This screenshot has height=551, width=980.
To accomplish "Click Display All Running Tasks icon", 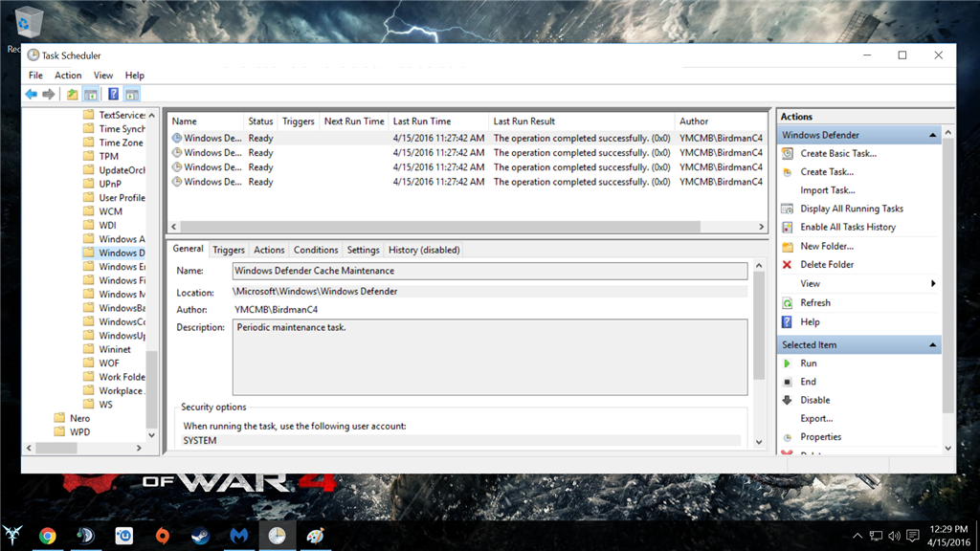I will (x=788, y=209).
